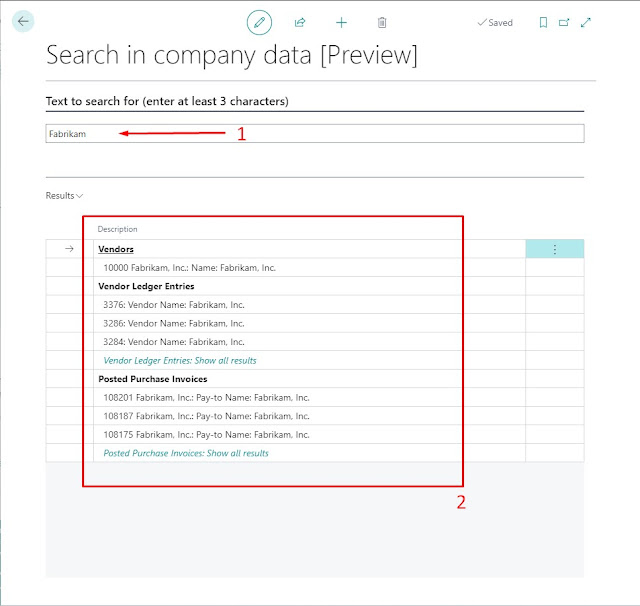Open invoice 108187 Fabrikam result
Screen dimensions: 640x606
pyautogui.click(x=207, y=416)
